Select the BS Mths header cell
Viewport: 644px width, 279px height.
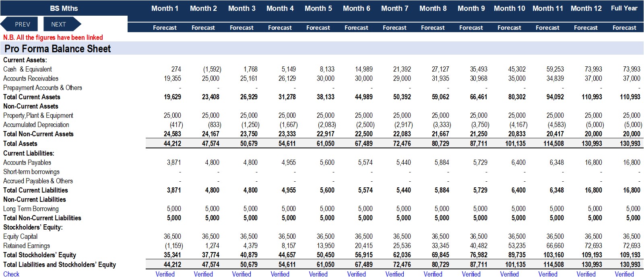pos(64,8)
